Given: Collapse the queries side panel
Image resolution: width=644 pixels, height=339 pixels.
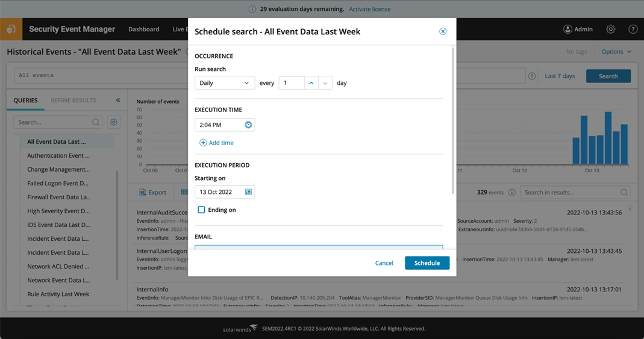Looking at the screenshot, I should point(118,100).
